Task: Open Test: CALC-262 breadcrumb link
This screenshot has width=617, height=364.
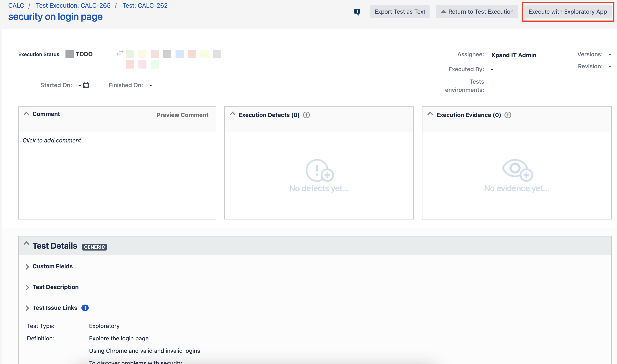Action: click(x=145, y=5)
